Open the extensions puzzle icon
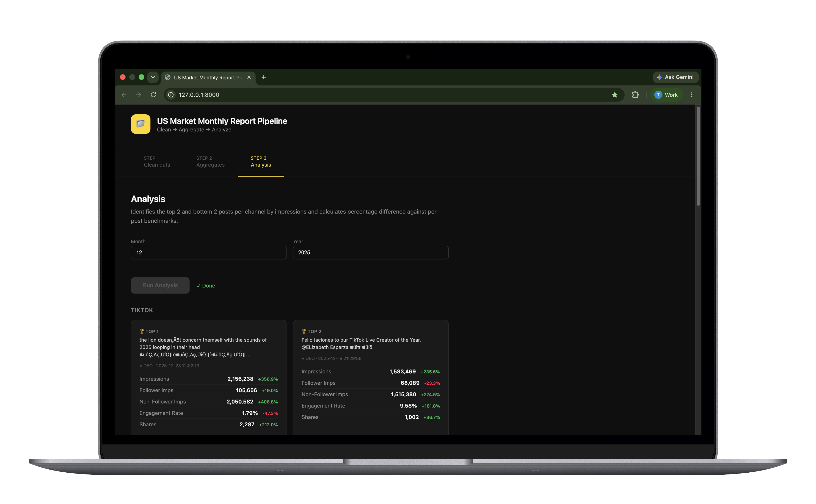Viewport: 816px width, 504px height. pos(635,95)
